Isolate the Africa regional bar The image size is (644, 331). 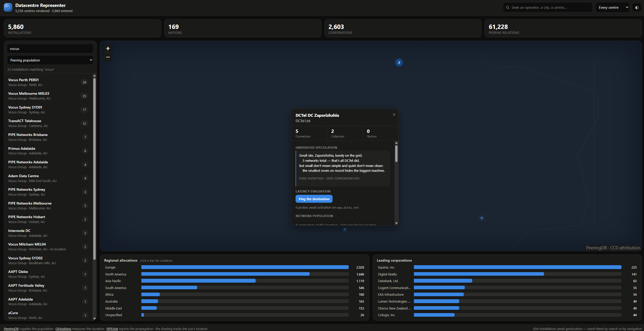click(234, 295)
